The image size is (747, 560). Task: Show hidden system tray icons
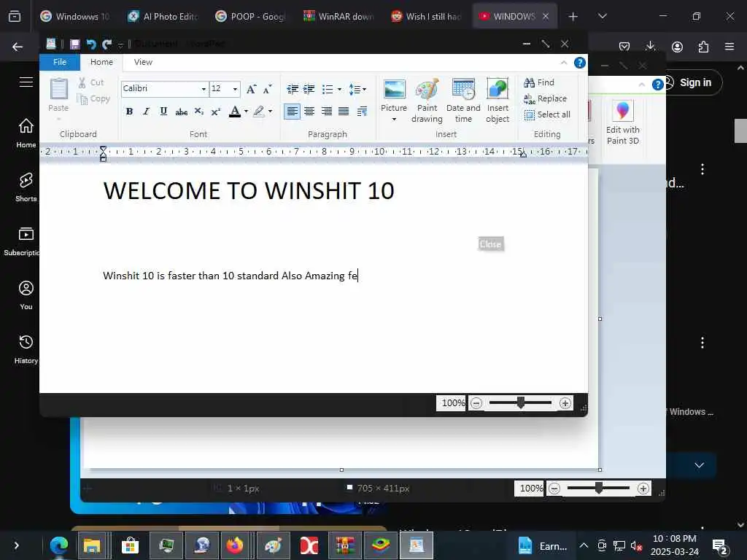pyautogui.click(x=584, y=545)
